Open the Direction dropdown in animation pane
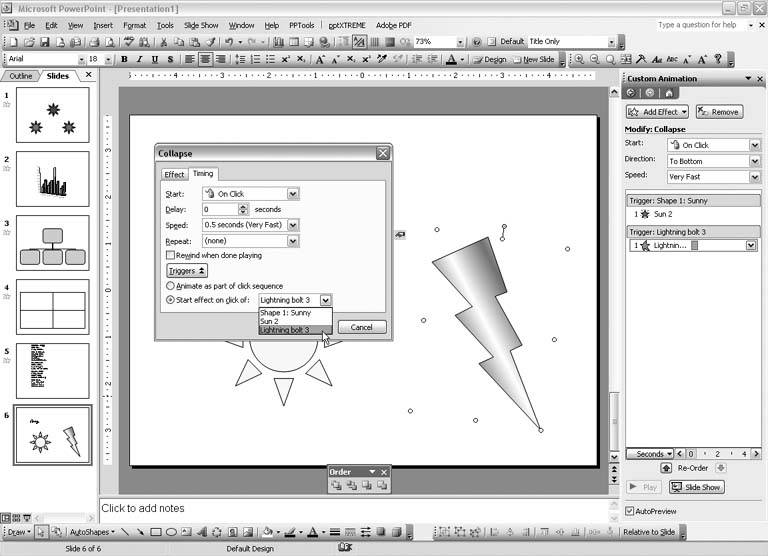 click(x=755, y=161)
